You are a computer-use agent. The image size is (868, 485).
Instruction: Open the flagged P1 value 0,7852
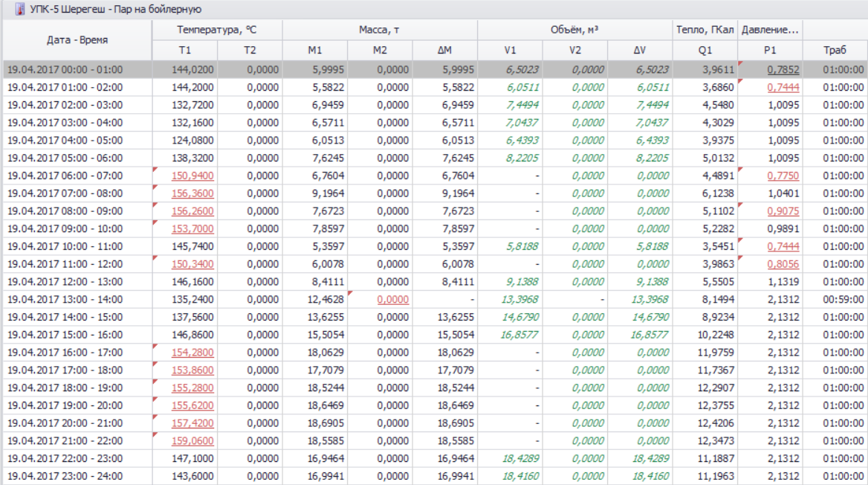[x=783, y=70]
